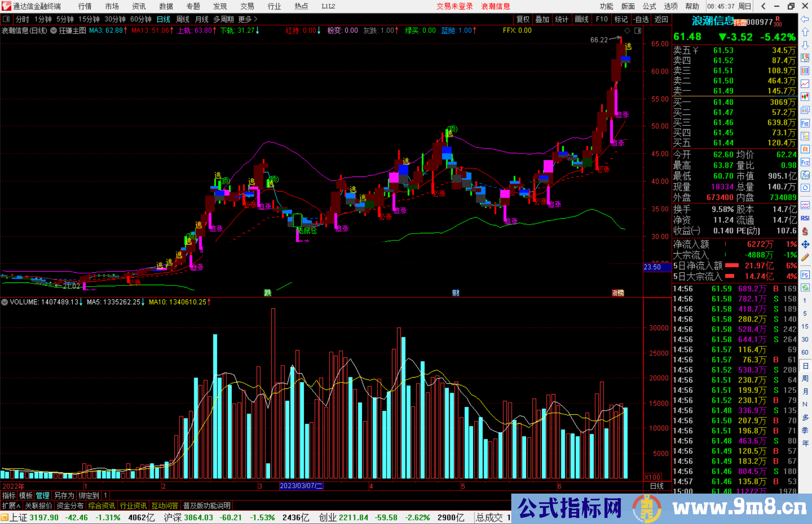
Task: Pick the pencil drawing tool icon
Action: tap(805, 257)
